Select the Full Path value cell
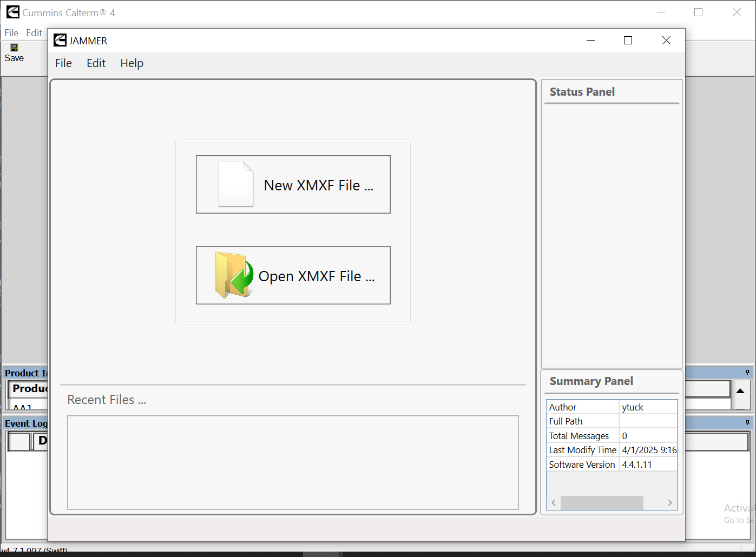Screen dimensions: 756x557 tap(648, 421)
